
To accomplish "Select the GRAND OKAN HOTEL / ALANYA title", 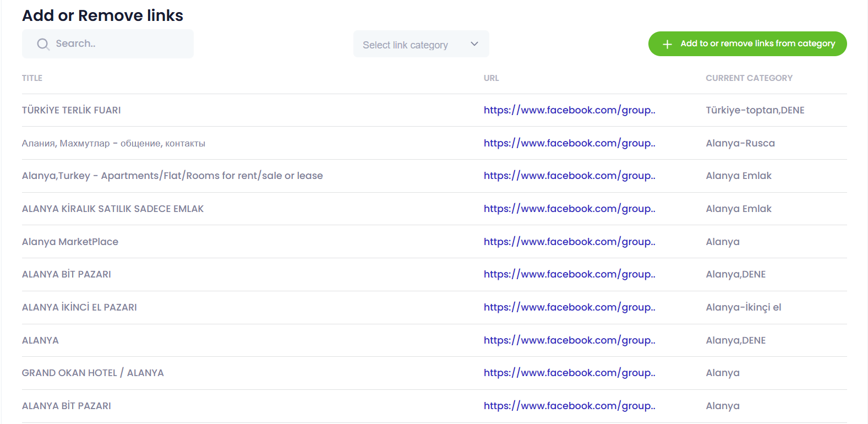I will pyautogui.click(x=92, y=373).
